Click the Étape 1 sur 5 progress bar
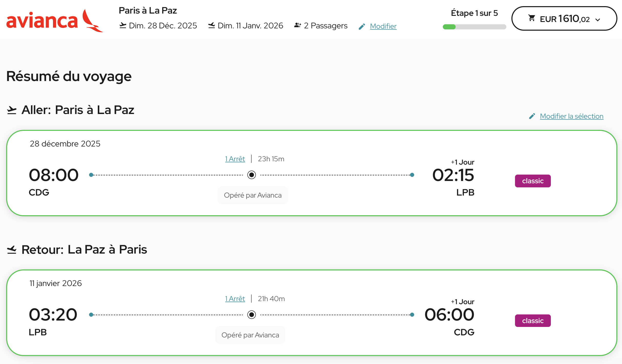Image resolution: width=622 pixels, height=364 pixels. coord(474,27)
